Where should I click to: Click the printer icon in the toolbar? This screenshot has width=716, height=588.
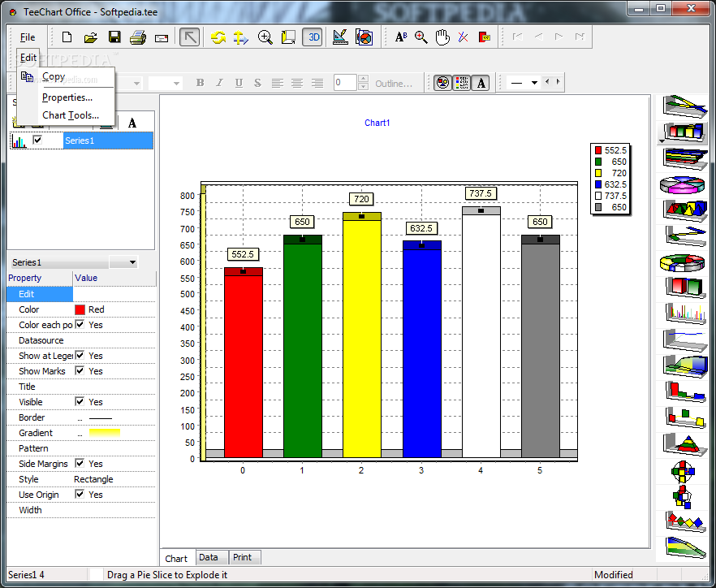click(137, 37)
